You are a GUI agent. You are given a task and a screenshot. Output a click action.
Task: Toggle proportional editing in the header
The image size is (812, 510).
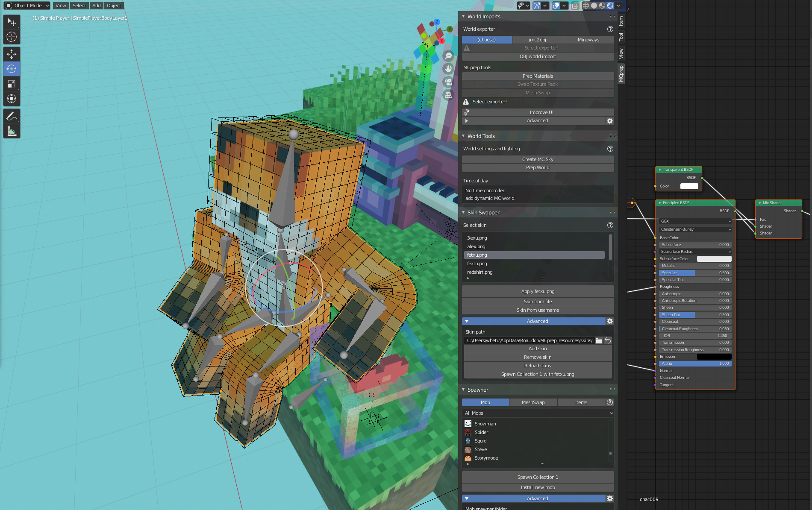click(x=556, y=6)
